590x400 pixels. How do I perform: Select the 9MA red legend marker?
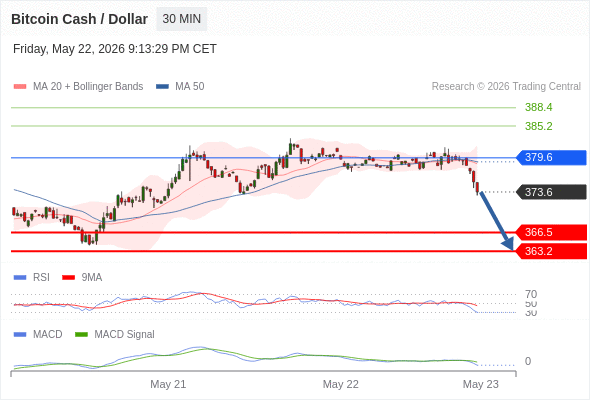click(68, 278)
